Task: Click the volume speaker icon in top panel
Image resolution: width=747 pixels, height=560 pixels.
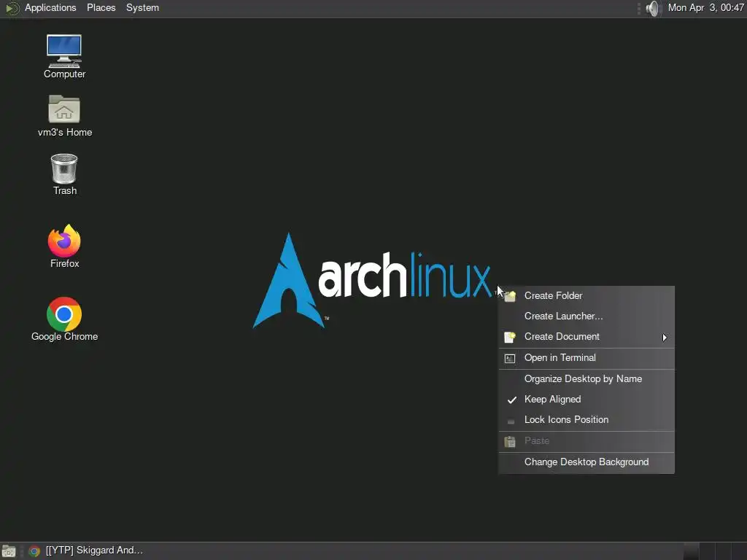Action: (653, 8)
